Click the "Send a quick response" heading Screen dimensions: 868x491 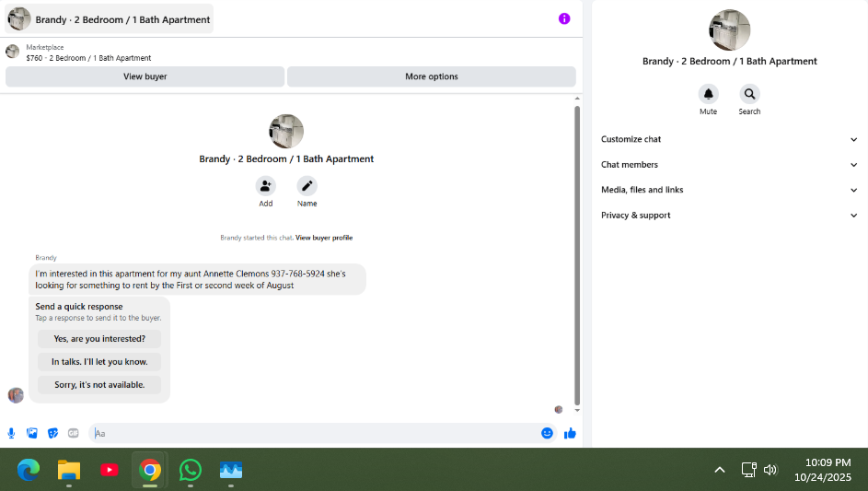coord(79,307)
